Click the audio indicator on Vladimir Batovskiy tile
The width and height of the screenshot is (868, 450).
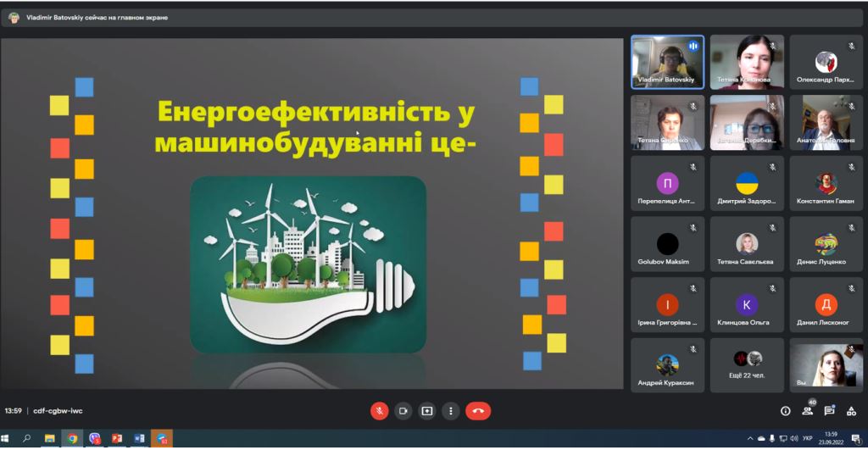pyautogui.click(x=693, y=47)
